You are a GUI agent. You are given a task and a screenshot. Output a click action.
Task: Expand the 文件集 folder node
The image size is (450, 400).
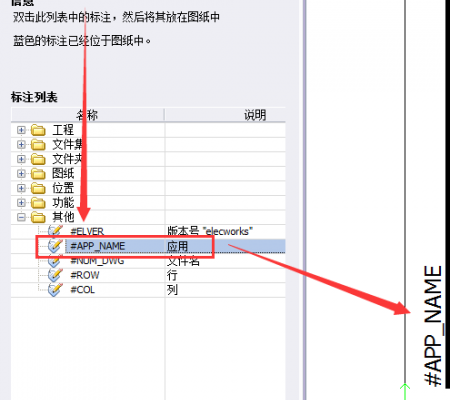click(x=21, y=145)
